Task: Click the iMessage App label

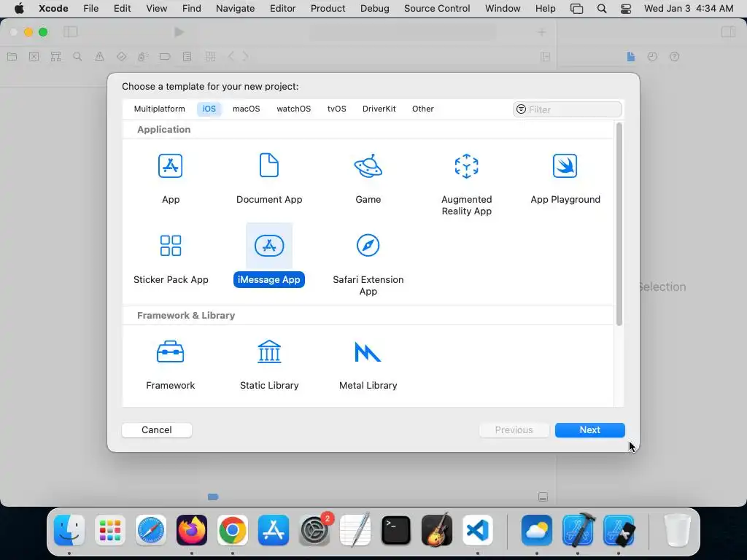Action: coord(268,279)
